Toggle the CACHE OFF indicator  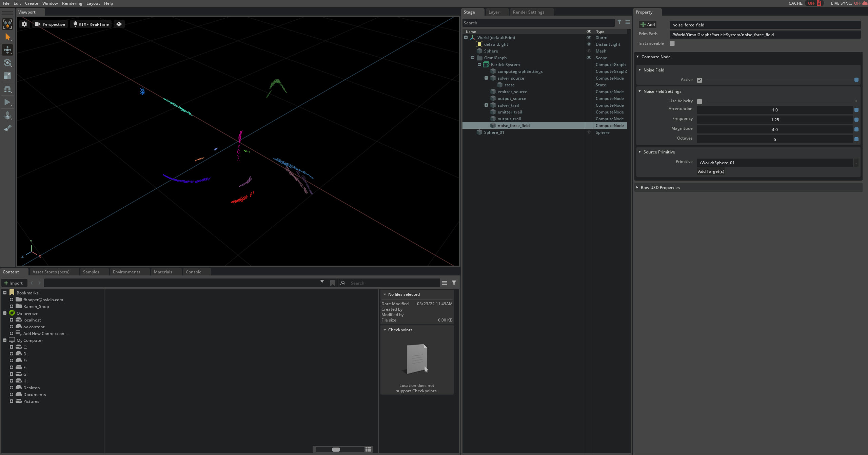pos(814,3)
